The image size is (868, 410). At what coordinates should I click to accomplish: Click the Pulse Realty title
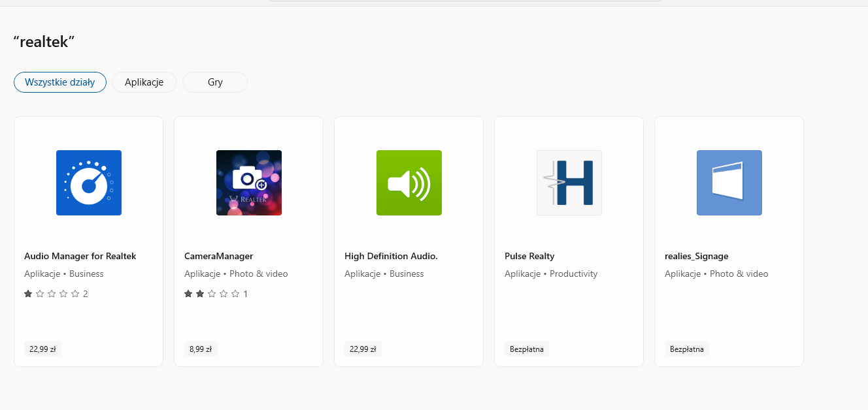coord(529,256)
